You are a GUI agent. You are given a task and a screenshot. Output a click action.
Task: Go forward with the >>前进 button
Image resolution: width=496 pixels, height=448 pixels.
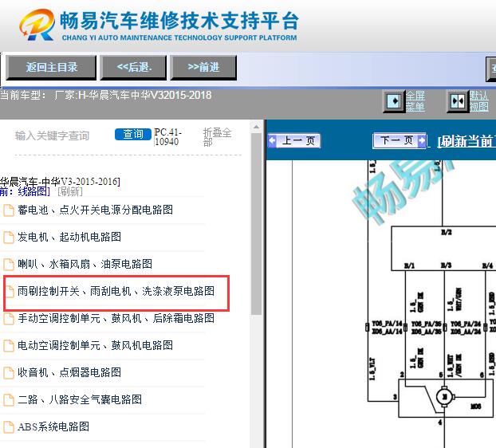(203, 67)
